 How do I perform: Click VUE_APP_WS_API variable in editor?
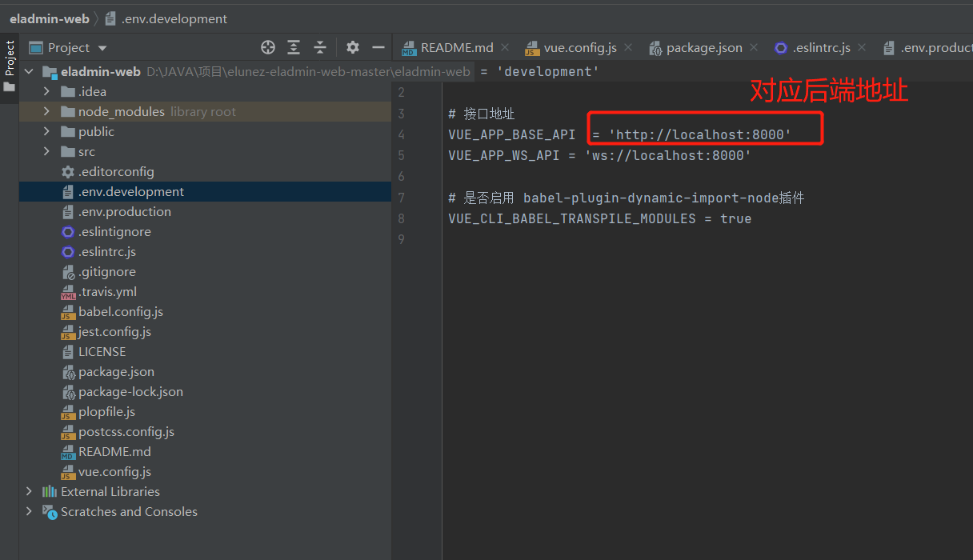504,155
